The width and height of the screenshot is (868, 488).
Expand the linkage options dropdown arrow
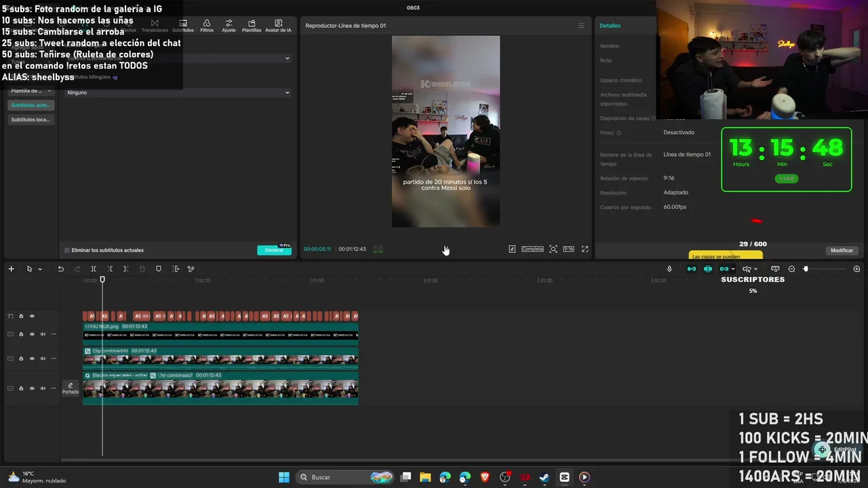733,269
